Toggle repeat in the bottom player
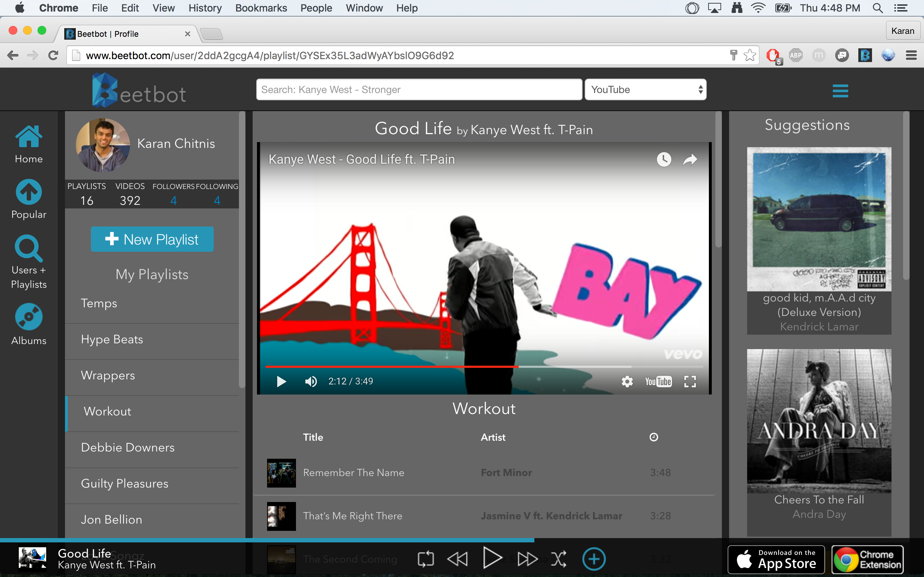The width and height of the screenshot is (924, 577). click(425, 559)
